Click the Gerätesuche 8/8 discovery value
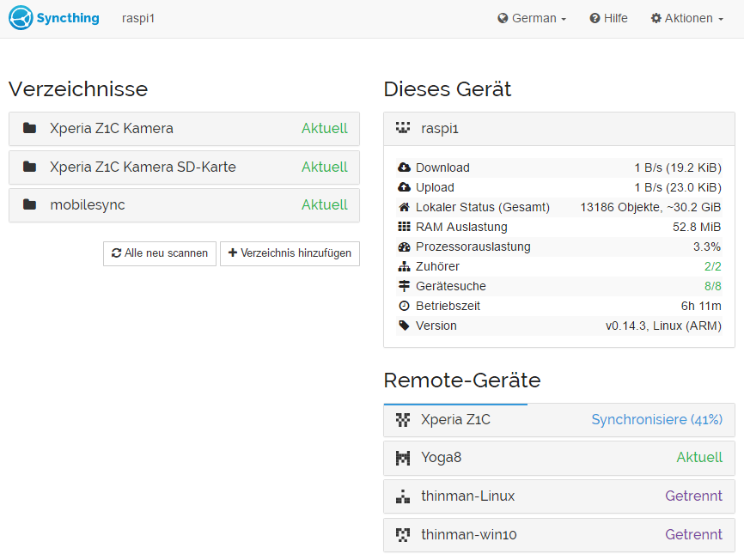This screenshot has height=560, width=744. coord(712,286)
